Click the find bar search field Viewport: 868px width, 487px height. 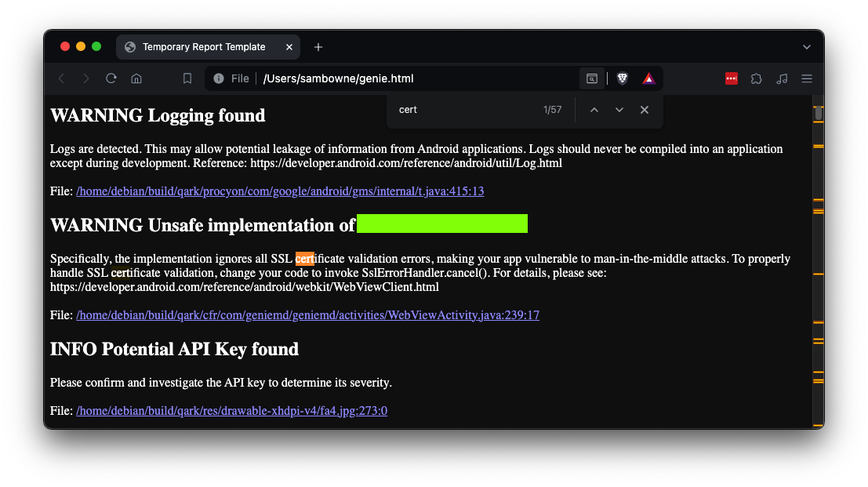463,110
